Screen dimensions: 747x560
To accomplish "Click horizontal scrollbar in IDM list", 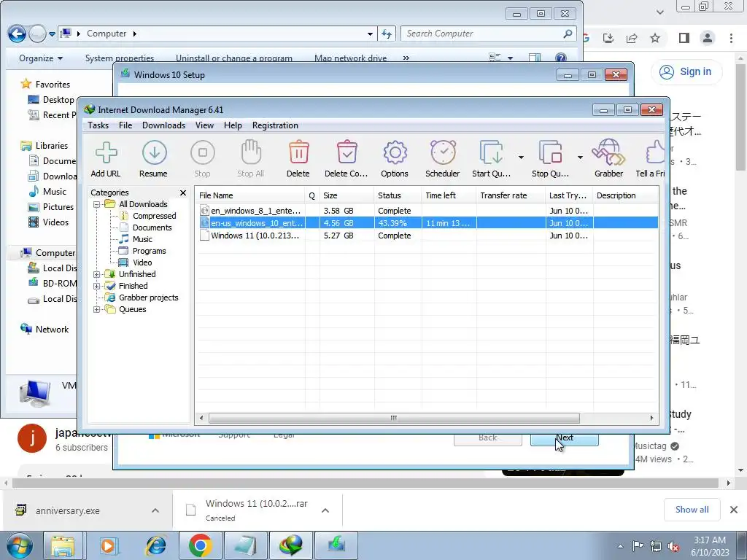I will coord(394,418).
